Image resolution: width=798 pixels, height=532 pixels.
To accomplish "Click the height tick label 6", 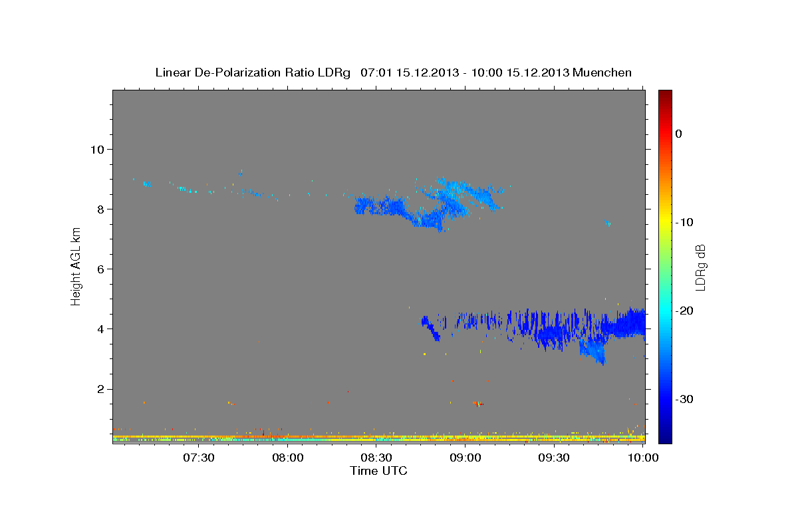I will pyautogui.click(x=100, y=269).
